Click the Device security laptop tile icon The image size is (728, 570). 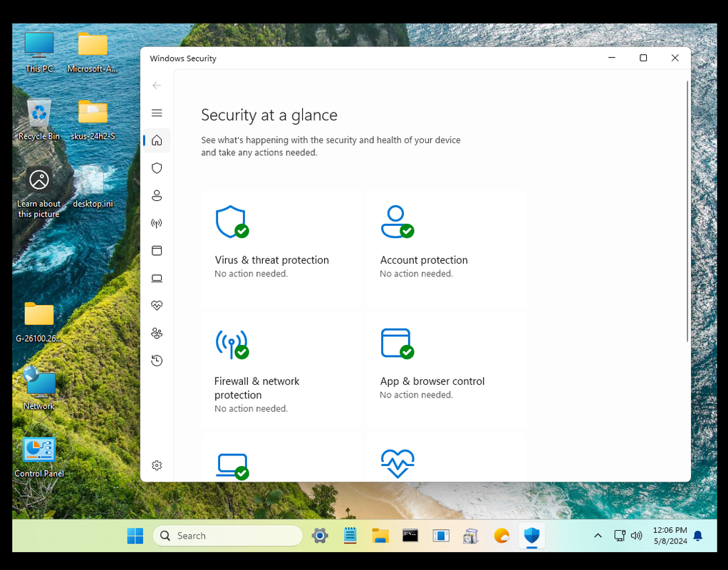pos(233,466)
